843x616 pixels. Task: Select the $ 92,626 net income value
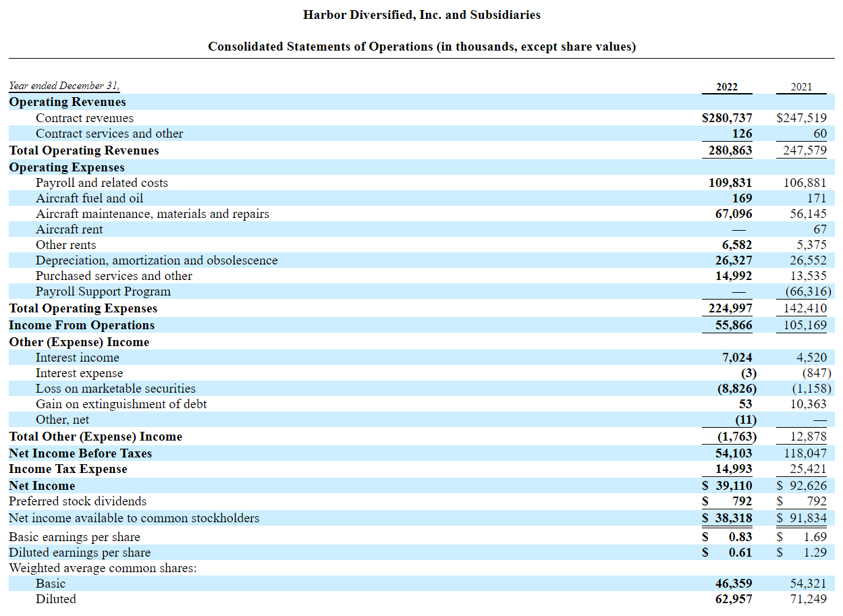coord(802,486)
